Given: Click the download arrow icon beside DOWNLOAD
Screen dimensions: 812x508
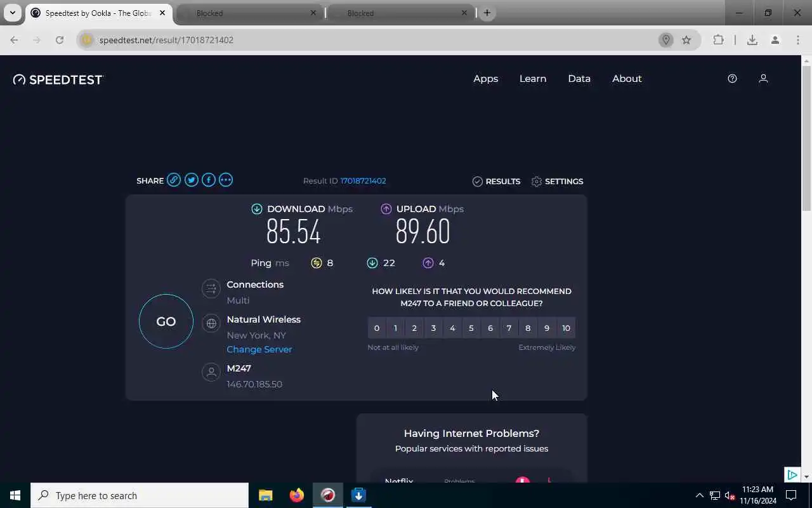Looking at the screenshot, I should click(x=257, y=209).
